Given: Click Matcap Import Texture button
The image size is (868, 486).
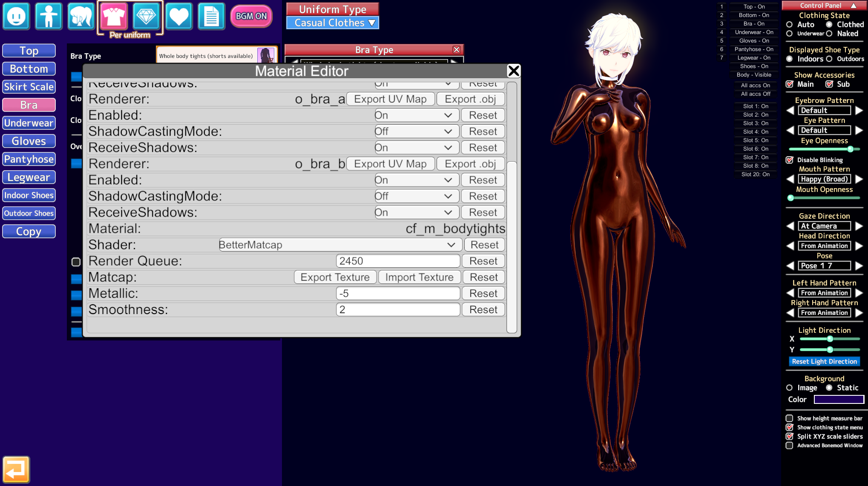Looking at the screenshot, I should (420, 277).
